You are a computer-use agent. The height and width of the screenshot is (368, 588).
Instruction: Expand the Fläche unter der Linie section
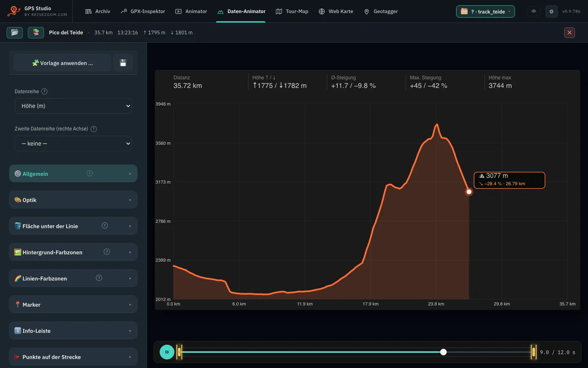[x=73, y=226]
